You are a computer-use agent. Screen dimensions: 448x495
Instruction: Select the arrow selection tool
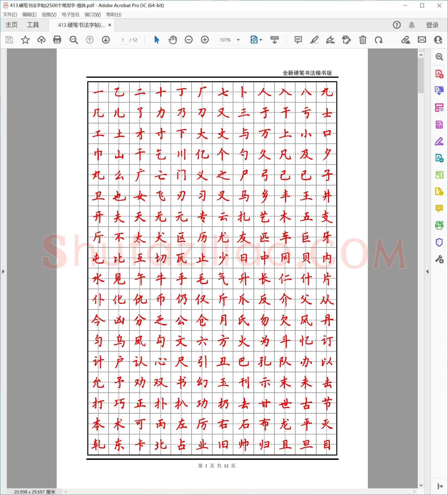point(157,40)
